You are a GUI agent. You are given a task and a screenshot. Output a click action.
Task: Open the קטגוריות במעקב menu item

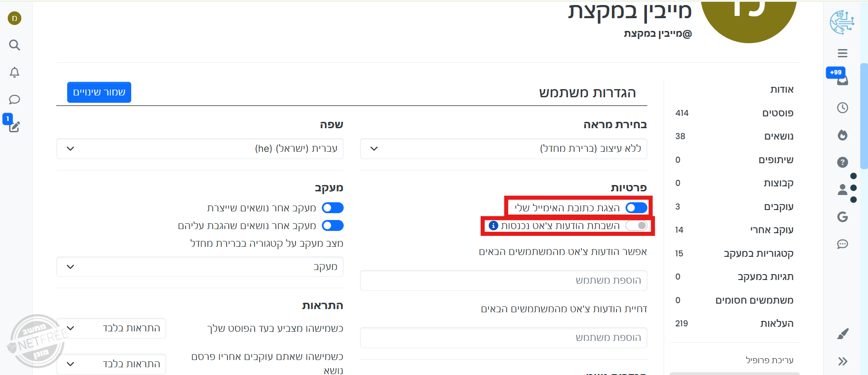[x=759, y=254]
